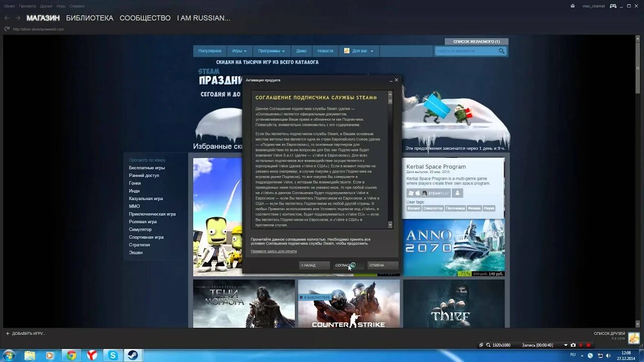The height and width of the screenshot is (362, 644).
Task: Open Google Chrome from the taskbar
Action: 71,355
